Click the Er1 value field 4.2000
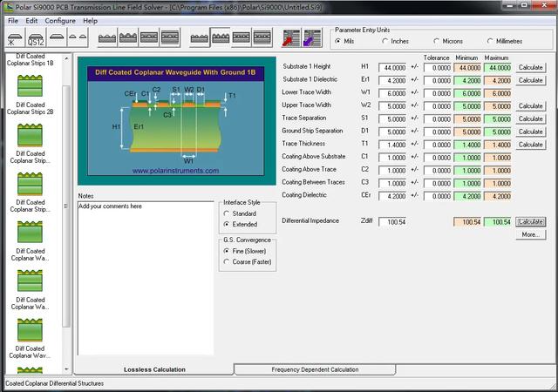The image size is (558, 392). pyautogui.click(x=392, y=80)
